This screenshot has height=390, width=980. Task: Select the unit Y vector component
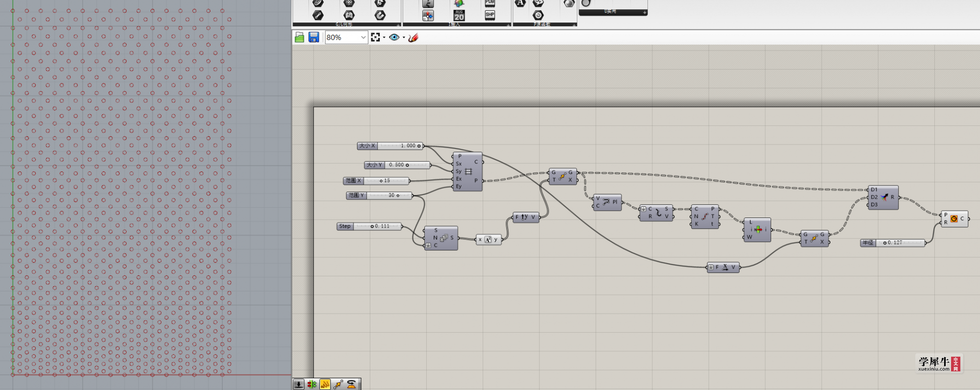tap(526, 217)
